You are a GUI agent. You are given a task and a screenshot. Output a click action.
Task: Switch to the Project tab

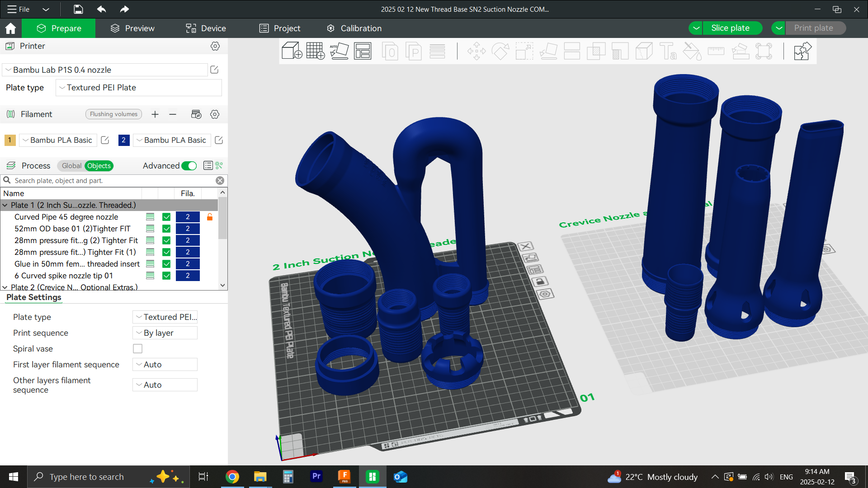pos(280,28)
